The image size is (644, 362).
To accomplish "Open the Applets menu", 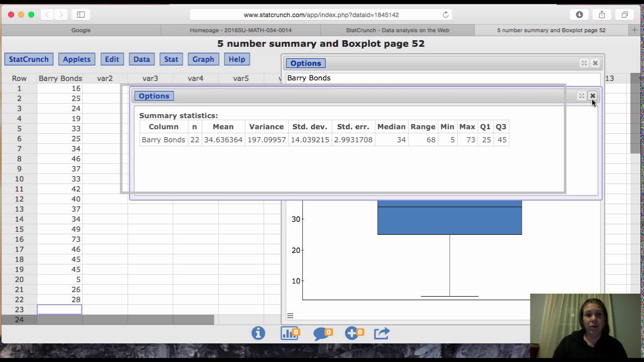I will click(x=76, y=59).
